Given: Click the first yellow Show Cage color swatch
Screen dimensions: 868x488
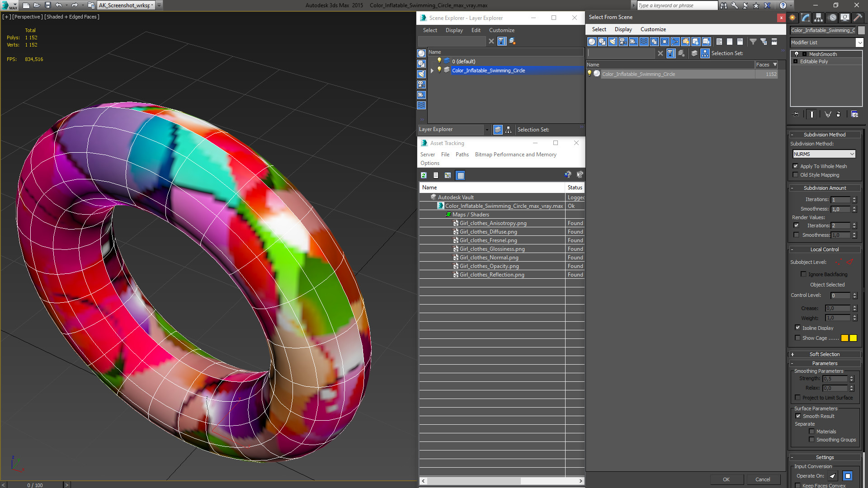Looking at the screenshot, I should point(844,338).
